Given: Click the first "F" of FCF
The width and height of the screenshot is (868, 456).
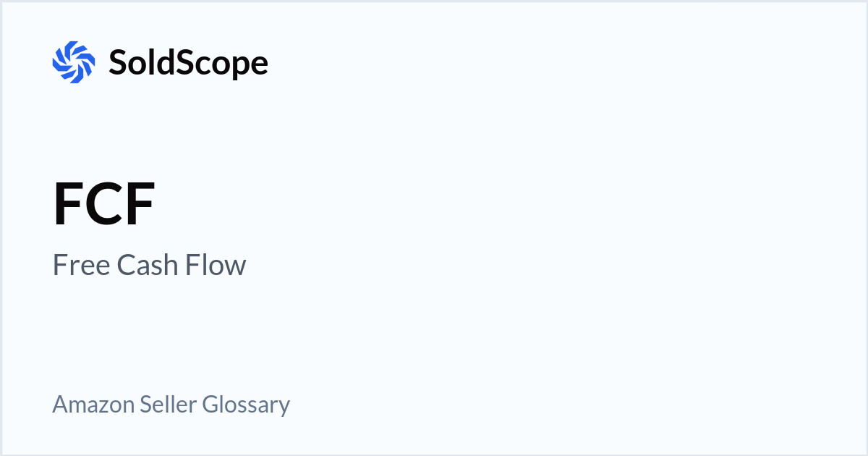Looking at the screenshot, I should pos(69,205).
